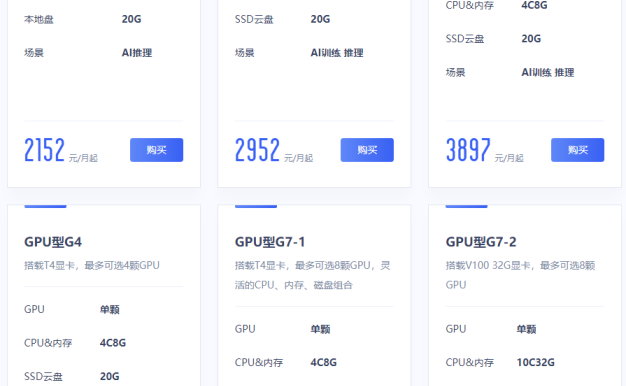Click description 搭载V100 32G显卡

[x=521, y=275]
